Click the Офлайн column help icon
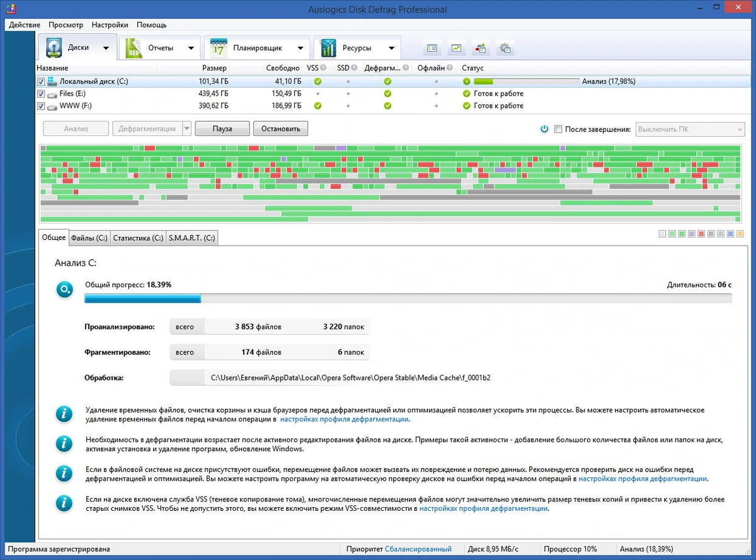Screen dimensions: 756x560 [450, 68]
